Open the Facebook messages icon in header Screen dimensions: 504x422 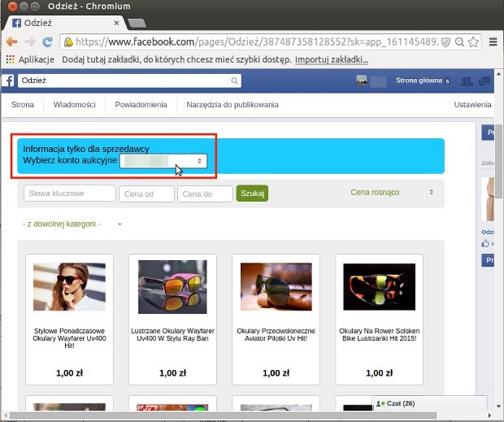coord(485,80)
